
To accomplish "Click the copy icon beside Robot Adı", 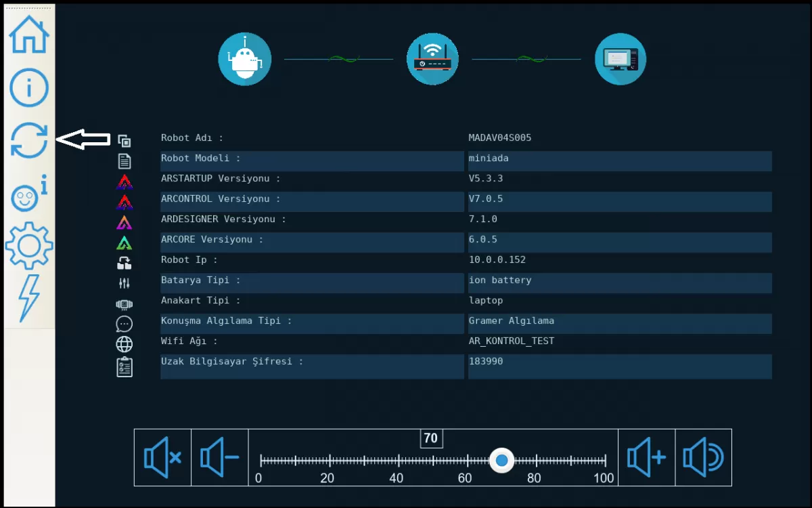I will pyautogui.click(x=125, y=141).
